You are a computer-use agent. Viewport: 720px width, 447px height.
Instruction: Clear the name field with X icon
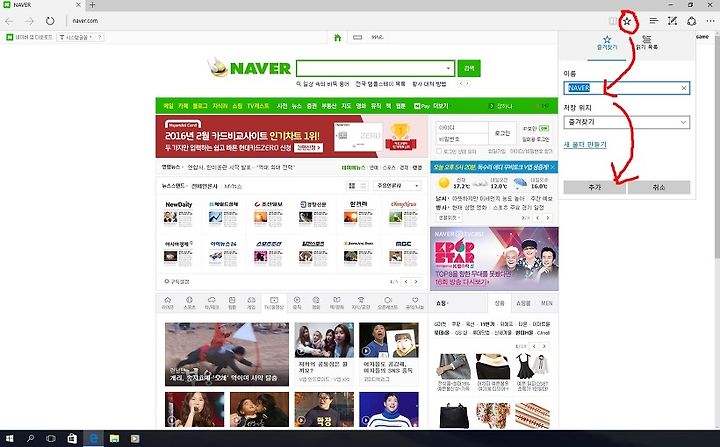tap(684, 88)
